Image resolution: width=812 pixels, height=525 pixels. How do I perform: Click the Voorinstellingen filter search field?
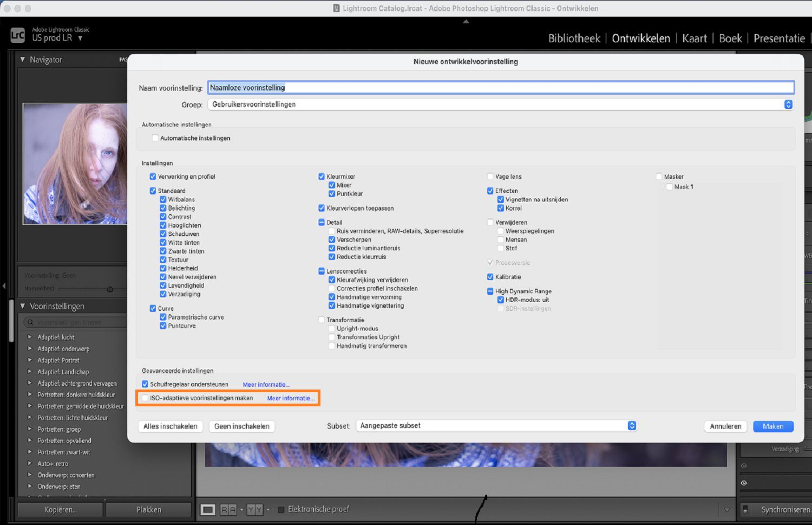click(76, 322)
